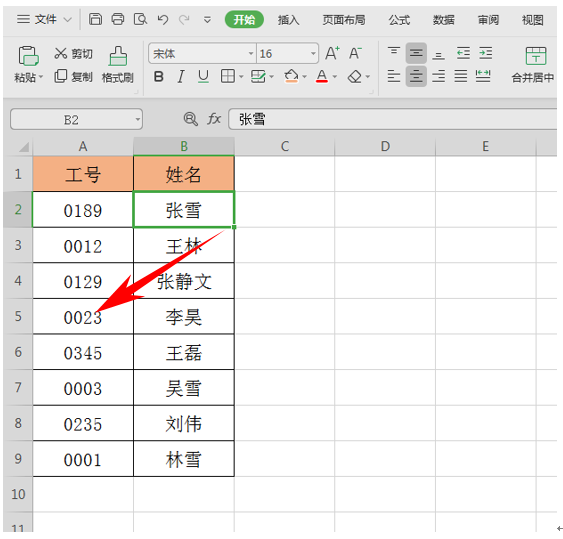Click the red font color A button
The height and width of the screenshot is (539, 563).
tap(322, 76)
